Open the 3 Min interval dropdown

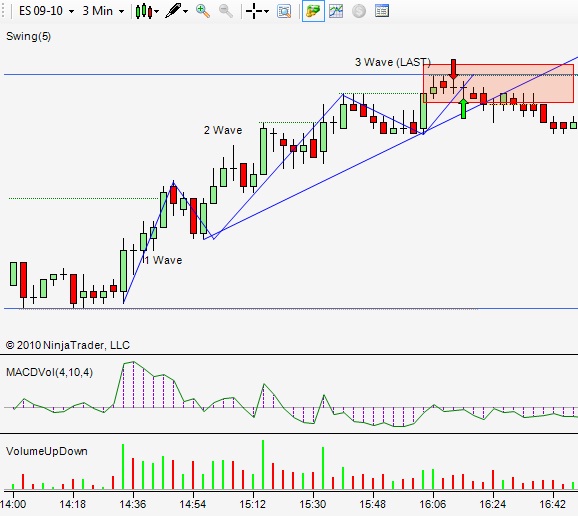click(x=103, y=11)
